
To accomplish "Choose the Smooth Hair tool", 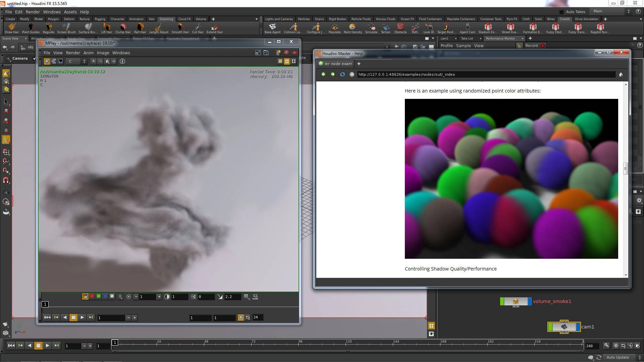I will click(x=180, y=28).
